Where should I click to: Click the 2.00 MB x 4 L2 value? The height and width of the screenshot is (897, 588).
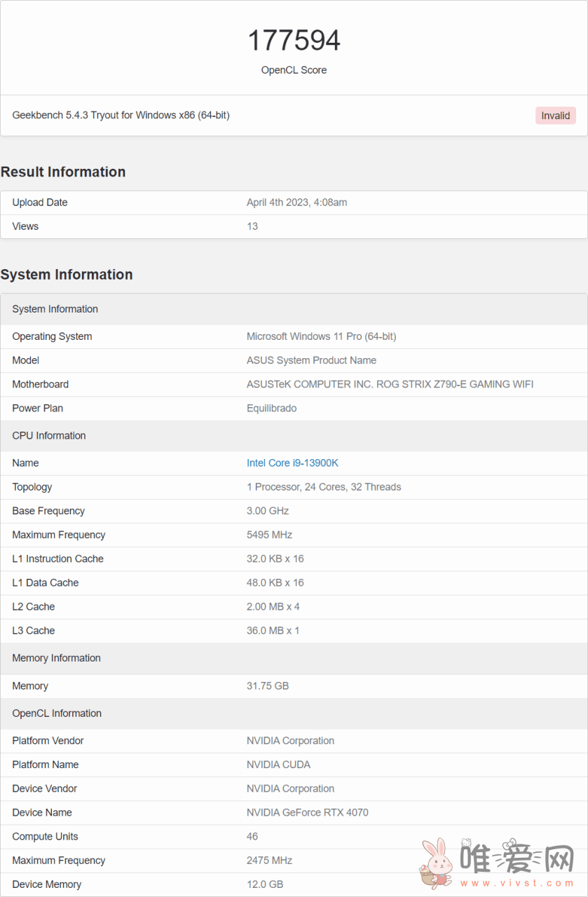point(273,606)
